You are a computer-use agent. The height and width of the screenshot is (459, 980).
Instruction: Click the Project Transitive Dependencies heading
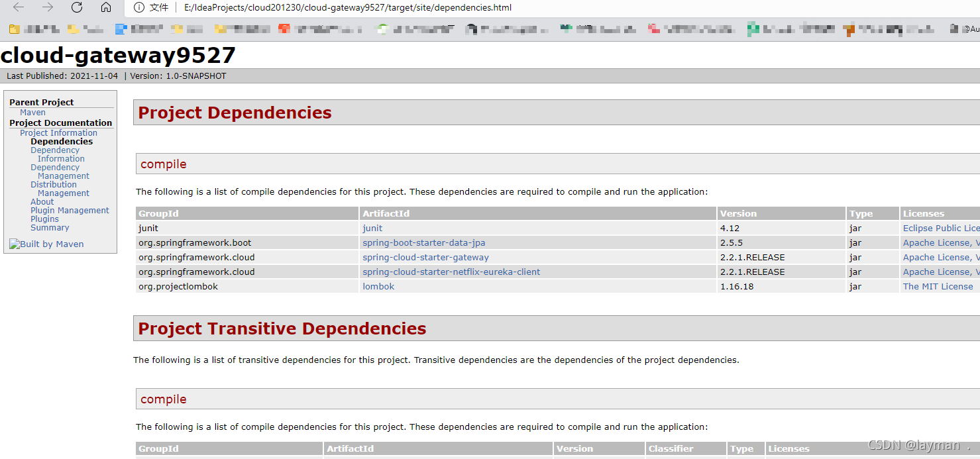pos(282,329)
